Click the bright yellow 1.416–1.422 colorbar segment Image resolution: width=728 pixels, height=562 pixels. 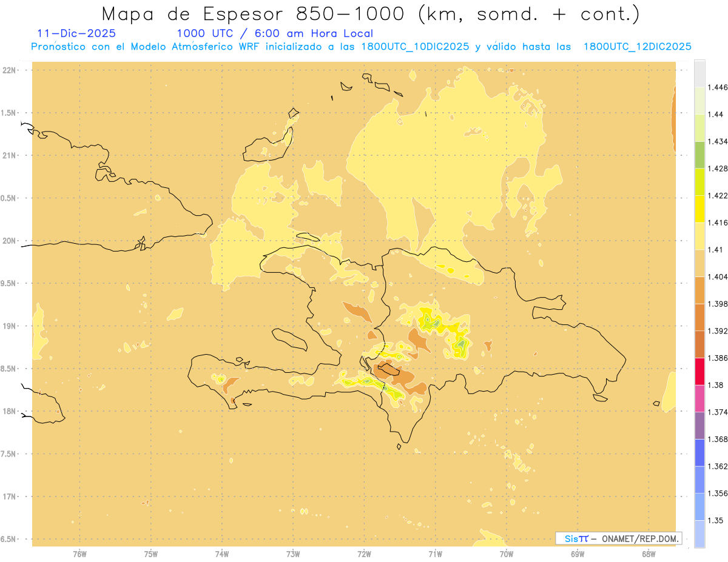[699, 209]
